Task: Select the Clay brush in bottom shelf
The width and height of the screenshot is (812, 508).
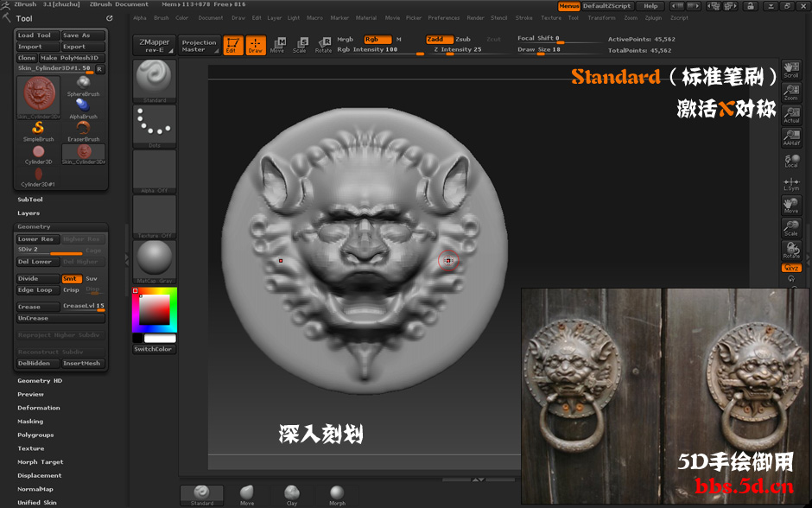Action: click(292, 495)
